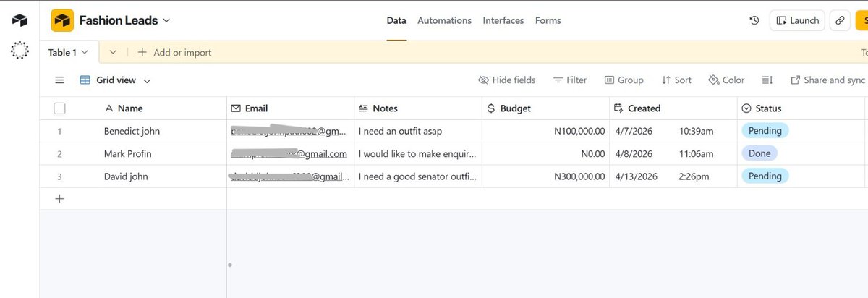Open Pending status dropdown for David john

(x=765, y=176)
